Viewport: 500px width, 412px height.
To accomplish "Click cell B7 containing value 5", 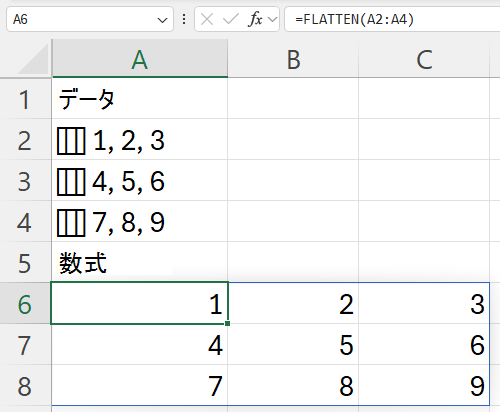I will coord(293,344).
